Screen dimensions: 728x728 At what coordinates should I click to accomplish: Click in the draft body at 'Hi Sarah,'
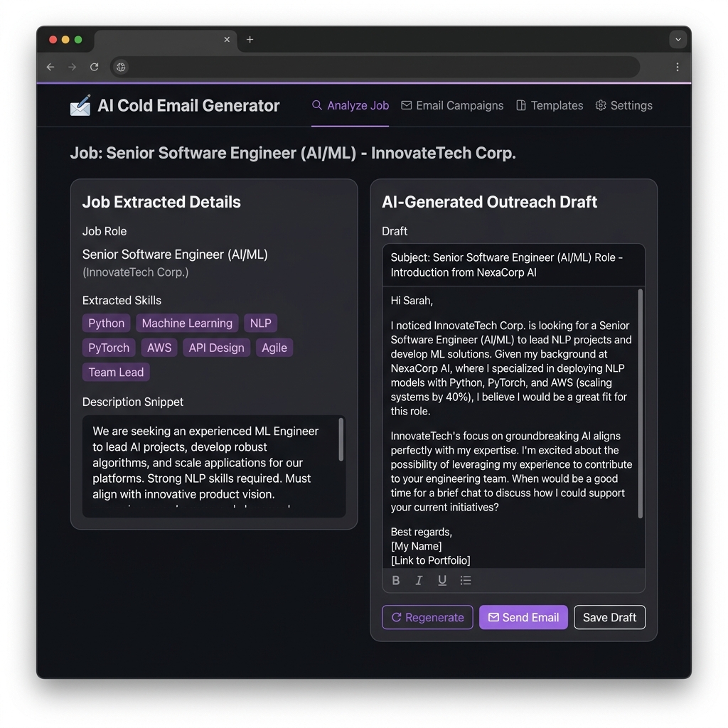click(x=412, y=301)
